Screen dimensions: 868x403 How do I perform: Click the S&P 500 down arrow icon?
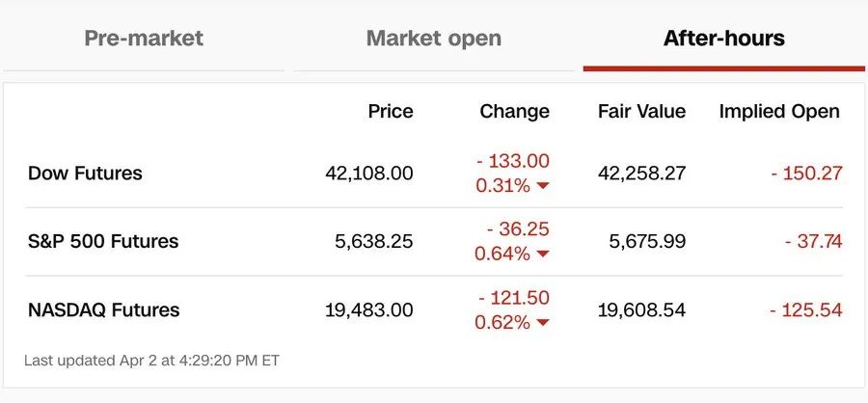pos(543,255)
